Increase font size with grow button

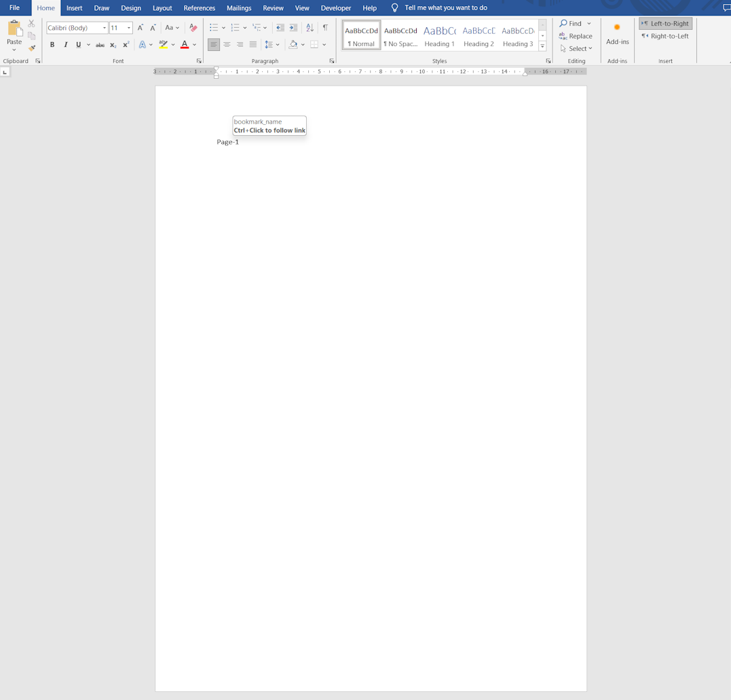(140, 28)
